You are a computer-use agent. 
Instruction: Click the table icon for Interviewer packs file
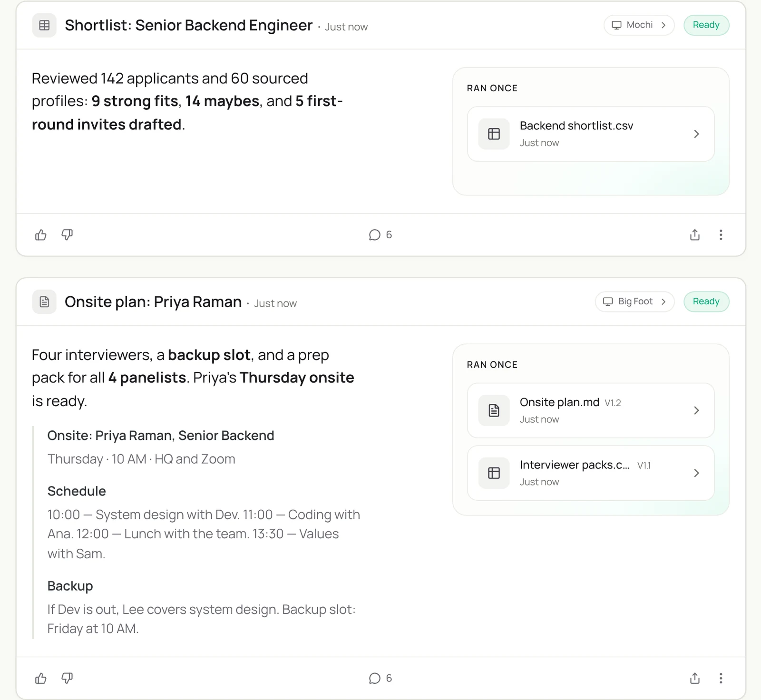(x=494, y=473)
